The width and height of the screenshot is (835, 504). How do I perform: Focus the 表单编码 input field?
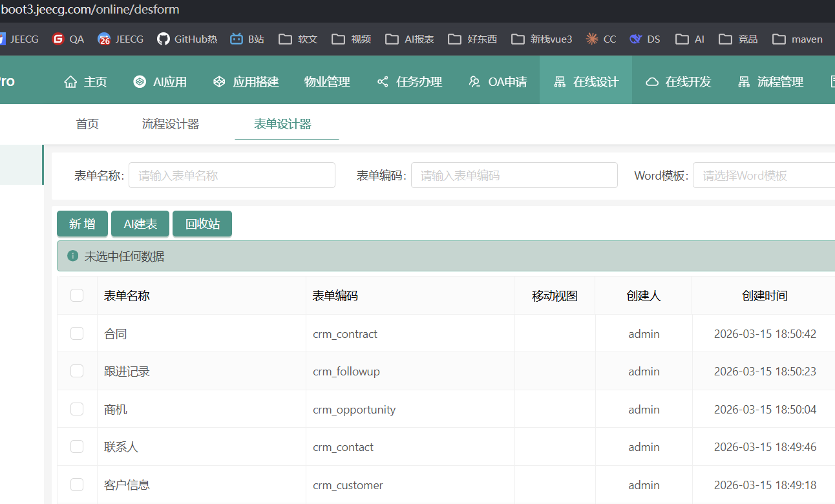point(514,175)
